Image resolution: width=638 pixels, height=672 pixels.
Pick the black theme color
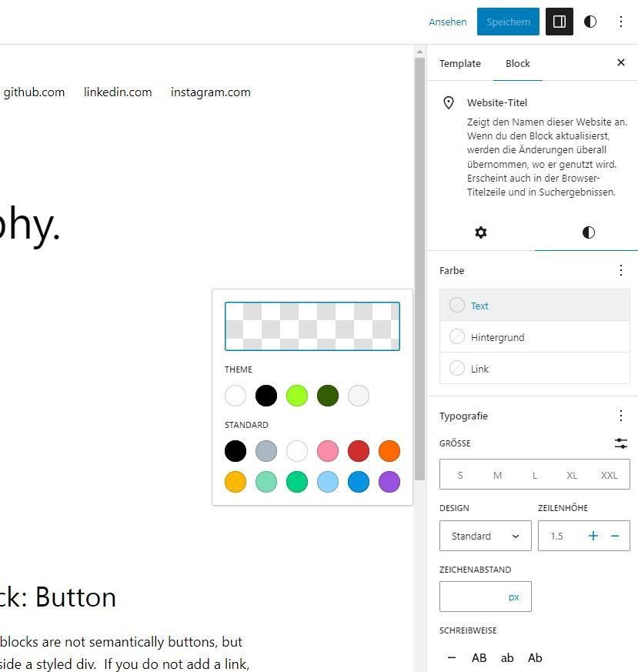[x=266, y=395]
